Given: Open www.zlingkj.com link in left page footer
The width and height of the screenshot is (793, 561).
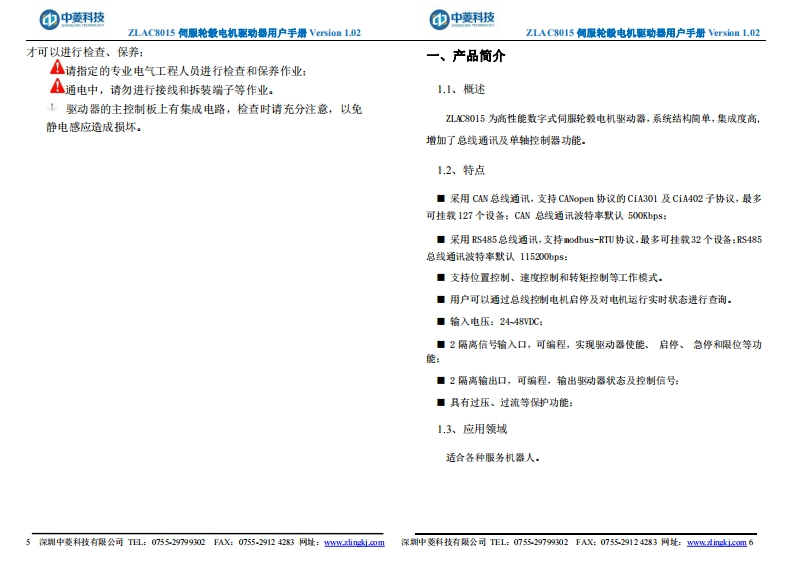Looking at the screenshot, I should coord(355,542).
